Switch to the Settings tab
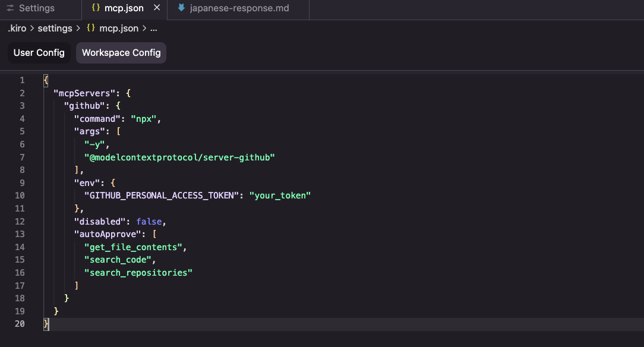This screenshot has width=644, height=347. 36,8
